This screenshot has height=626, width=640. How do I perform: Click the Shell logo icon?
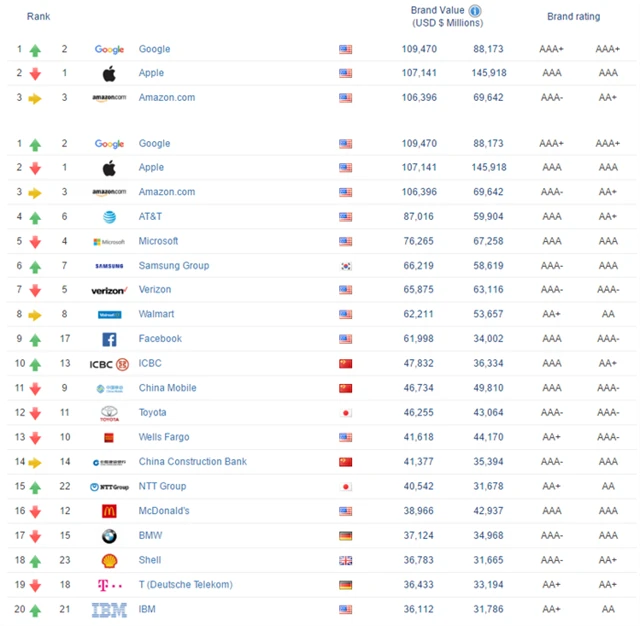(109, 560)
